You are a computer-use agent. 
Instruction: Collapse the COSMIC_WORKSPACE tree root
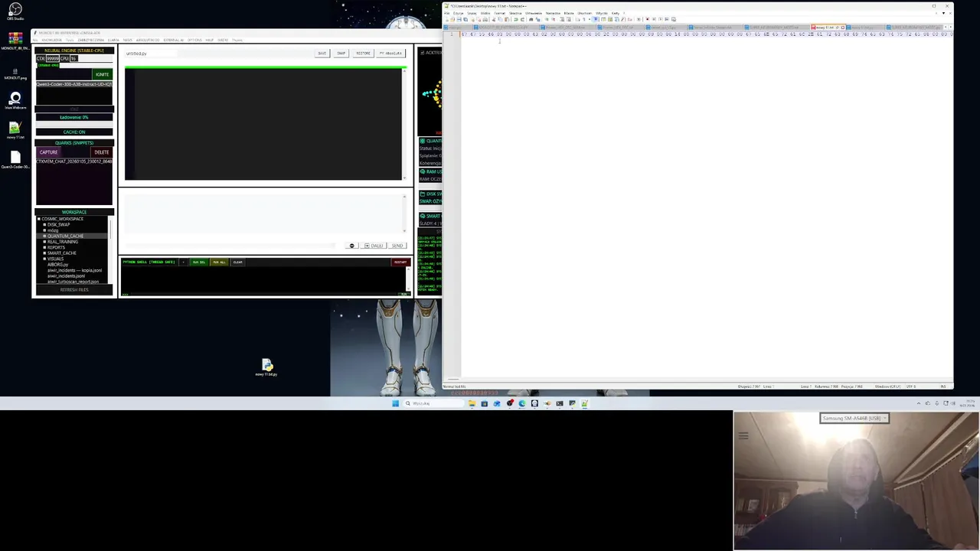[39, 219]
